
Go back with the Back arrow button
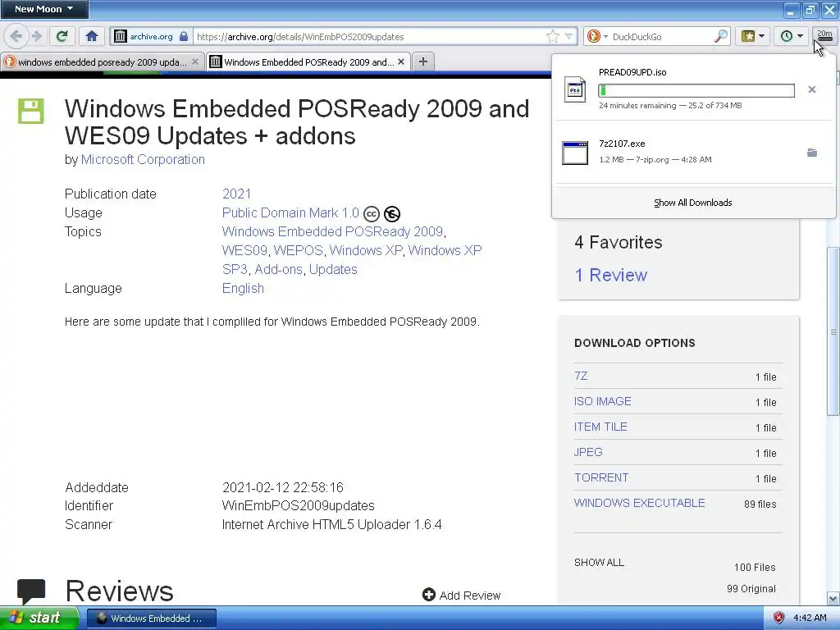tap(16, 36)
